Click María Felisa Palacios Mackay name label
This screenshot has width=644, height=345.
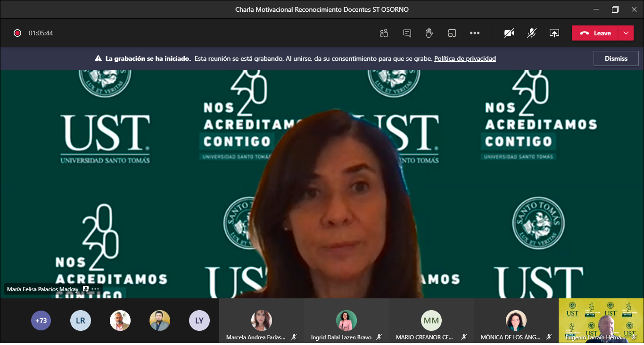(x=43, y=289)
